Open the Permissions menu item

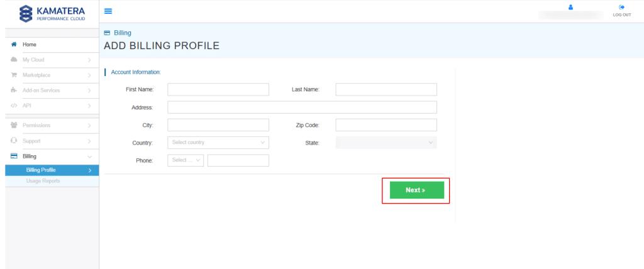(52, 126)
